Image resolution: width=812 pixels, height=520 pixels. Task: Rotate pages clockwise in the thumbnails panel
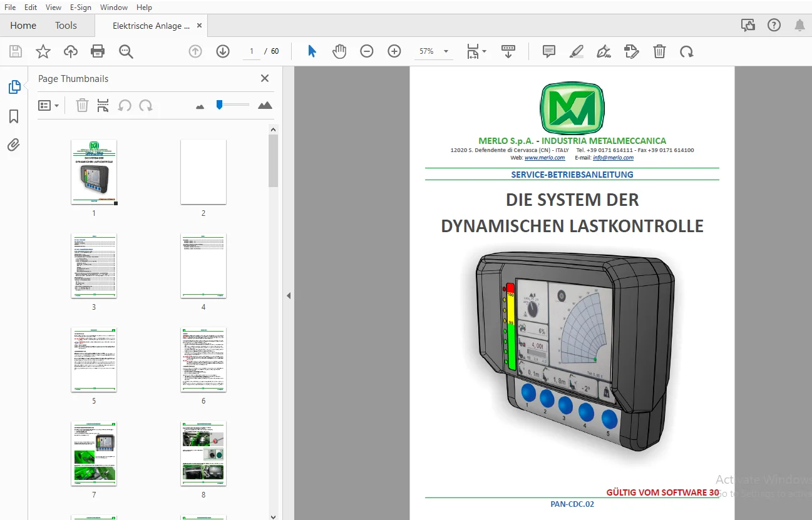point(146,105)
